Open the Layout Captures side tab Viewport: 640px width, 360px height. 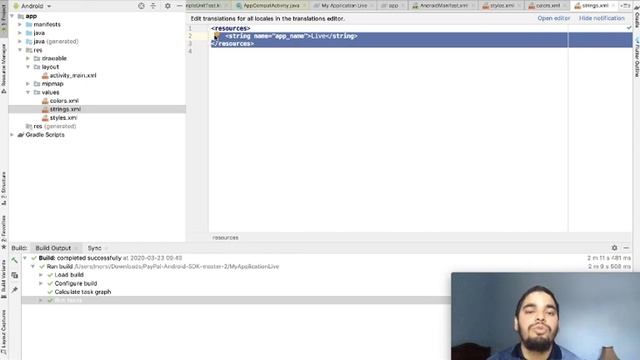point(4,331)
